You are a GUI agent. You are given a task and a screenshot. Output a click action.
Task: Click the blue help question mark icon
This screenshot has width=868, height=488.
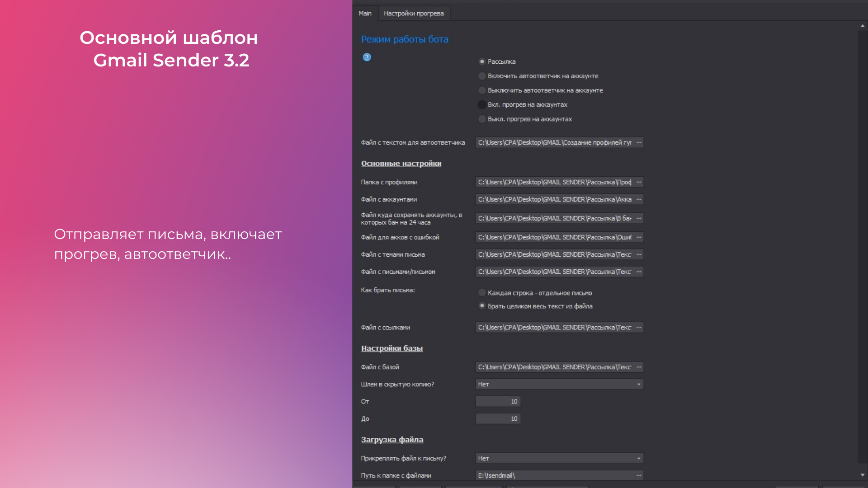[367, 57]
